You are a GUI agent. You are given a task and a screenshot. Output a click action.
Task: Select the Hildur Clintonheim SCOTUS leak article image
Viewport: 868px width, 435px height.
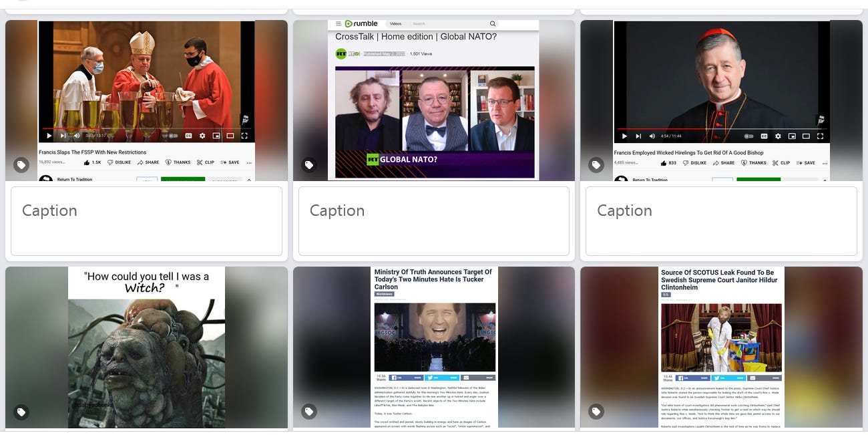click(721, 347)
